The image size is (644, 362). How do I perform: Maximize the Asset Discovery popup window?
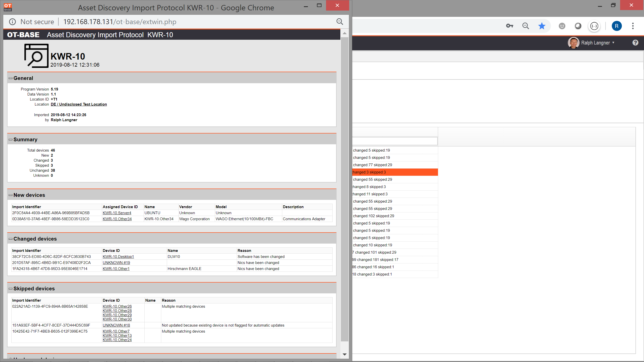[319, 6]
